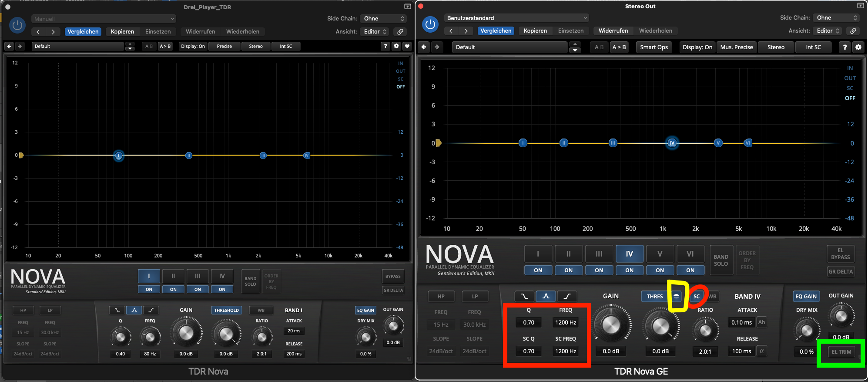The height and width of the screenshot is (382, 868).
Task: Select band II tab in TDR Nova
Action: 173,276
